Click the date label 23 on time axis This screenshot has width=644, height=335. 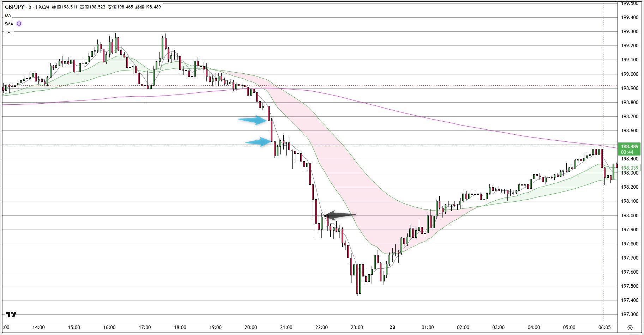[x=392, y=327]
